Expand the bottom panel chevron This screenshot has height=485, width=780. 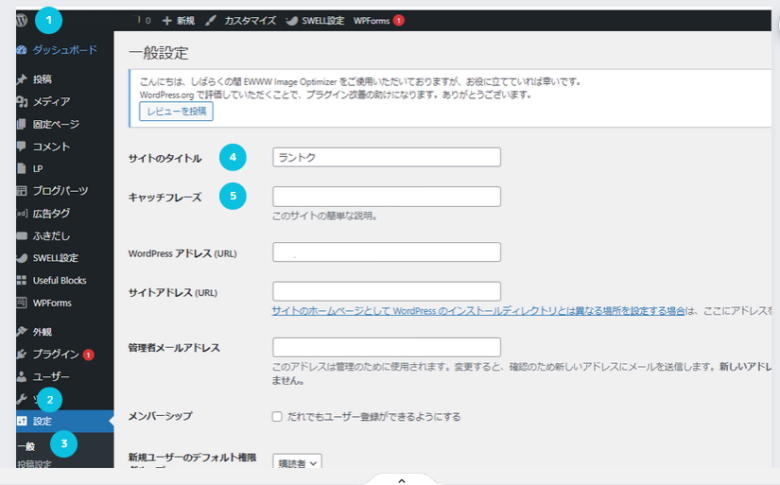[402, 481]
